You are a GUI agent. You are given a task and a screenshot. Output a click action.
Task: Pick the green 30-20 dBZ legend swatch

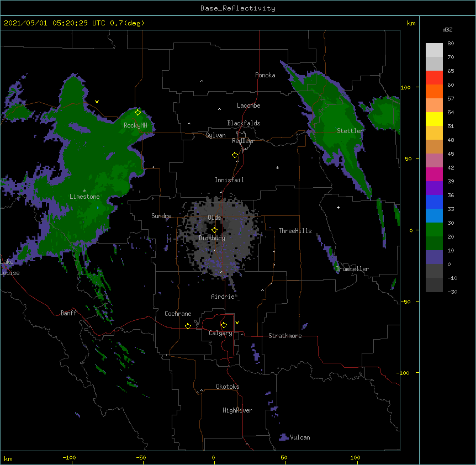coord(434,230)
